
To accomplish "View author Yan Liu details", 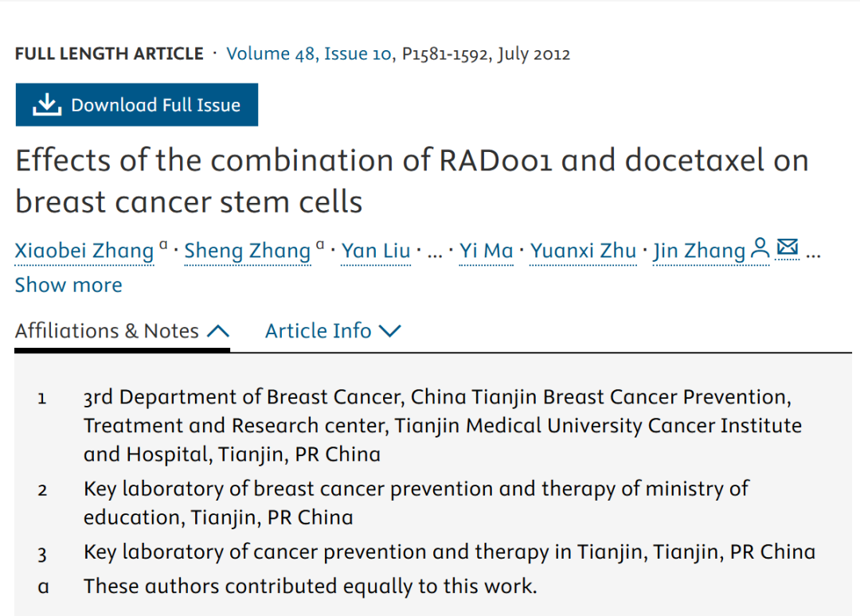I will 376,251.
